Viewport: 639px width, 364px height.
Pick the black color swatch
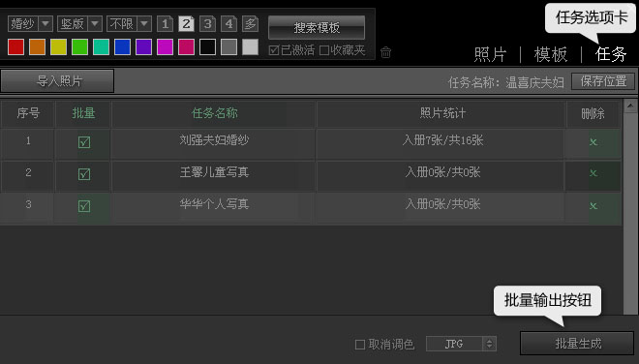tap(207, 46)
